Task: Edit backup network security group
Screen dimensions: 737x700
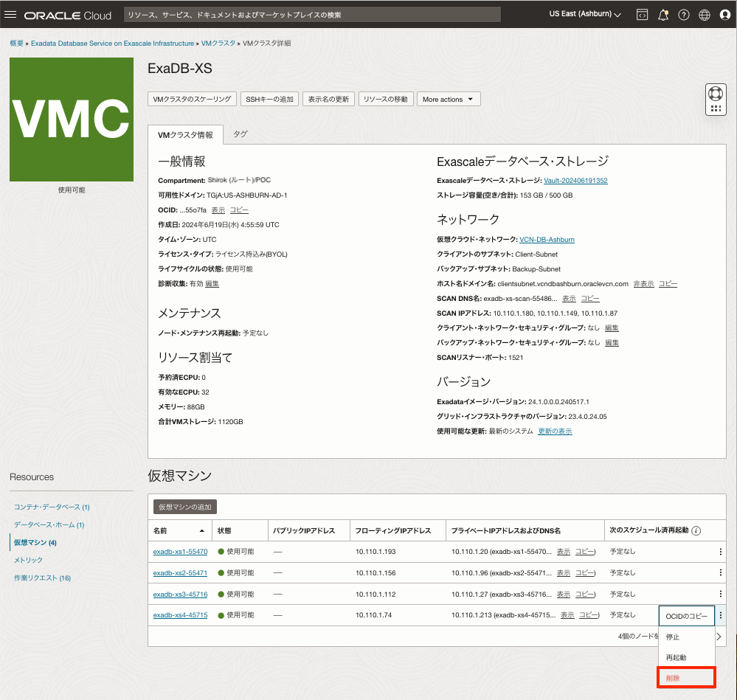Action: [x=612, y=342]
